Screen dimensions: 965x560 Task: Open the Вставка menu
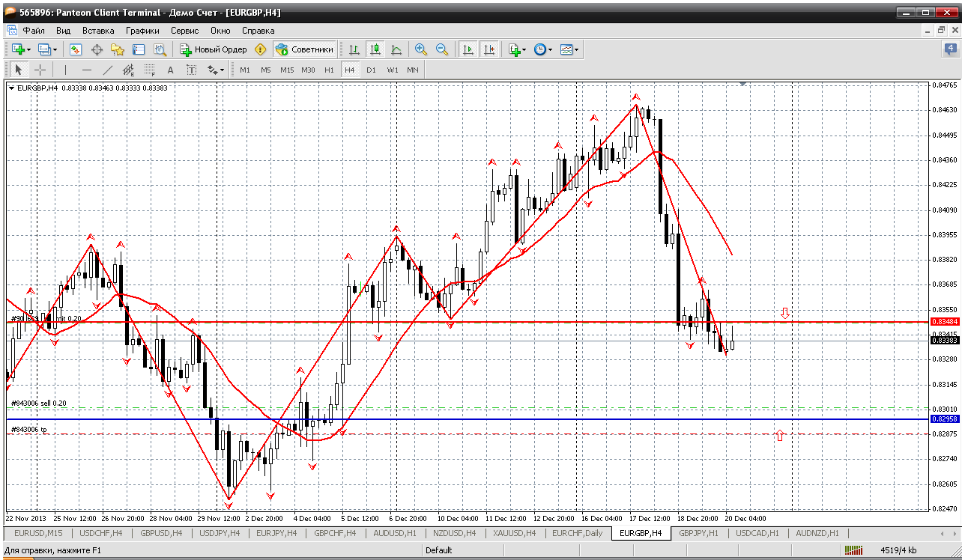point(98,31)
